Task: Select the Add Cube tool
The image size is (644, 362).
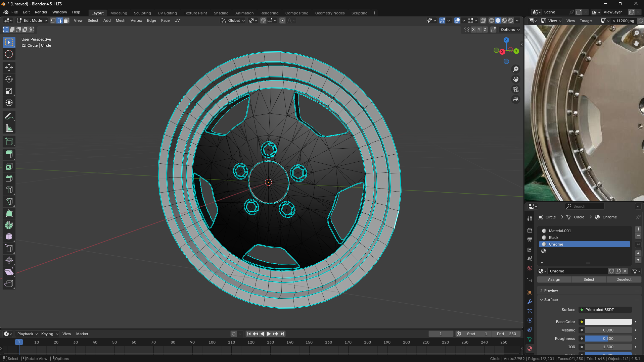Action: (x=9, y=142)
